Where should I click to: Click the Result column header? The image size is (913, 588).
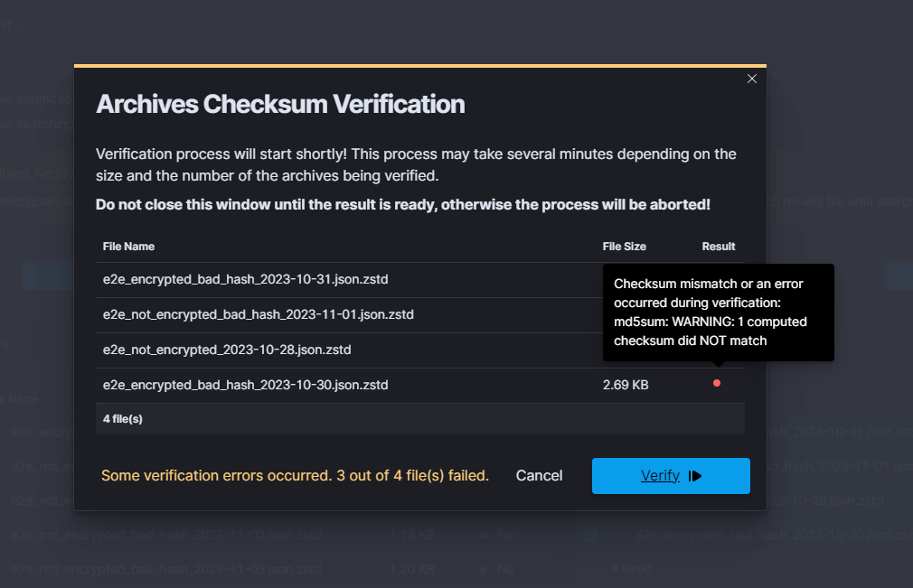pos(719,247)
